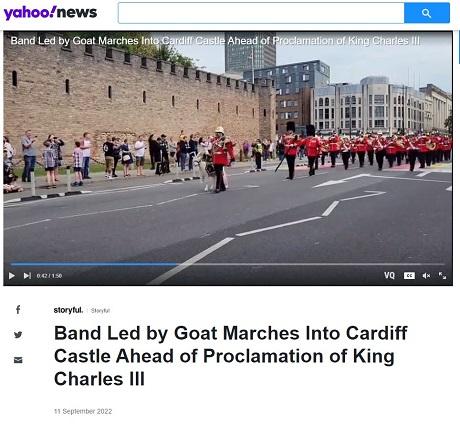
Task: Click the 11 September 2022 date text
Action: tap(83, 411)
